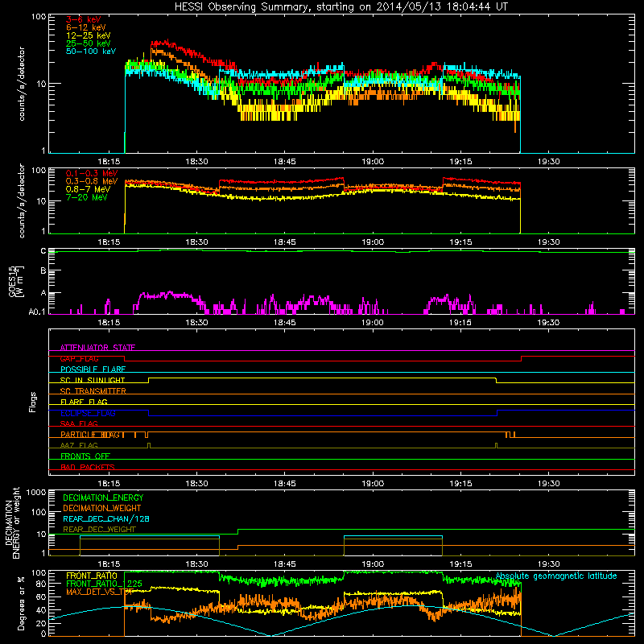Click the 18:30 tick under the decimation panel
The image size is (644, 644).
point(196,564)
